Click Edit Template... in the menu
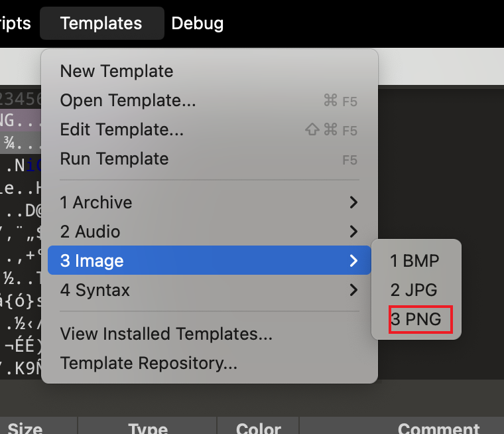The height and width of the screenshot is (434, 504). click(x=122, y=129)
